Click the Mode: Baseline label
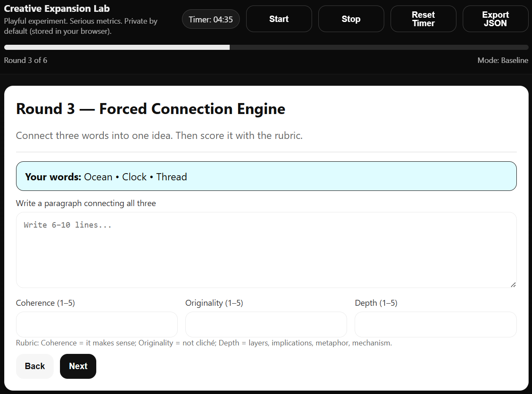This screenshot has height=394, width=532. [x=502, y=60]
